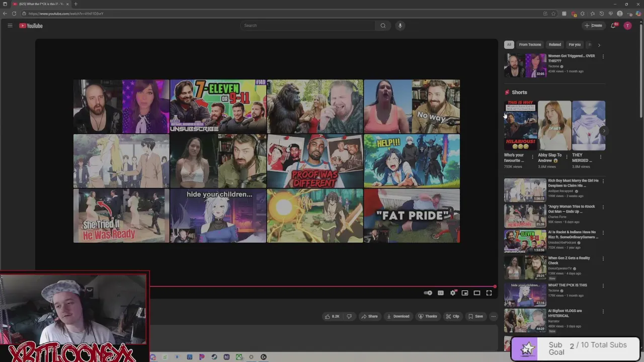This screenshot has height=362, width=644.
Task: Click the PROOF WAS DIFFERENT end screen thumbnail
Action: pos(315,161)
